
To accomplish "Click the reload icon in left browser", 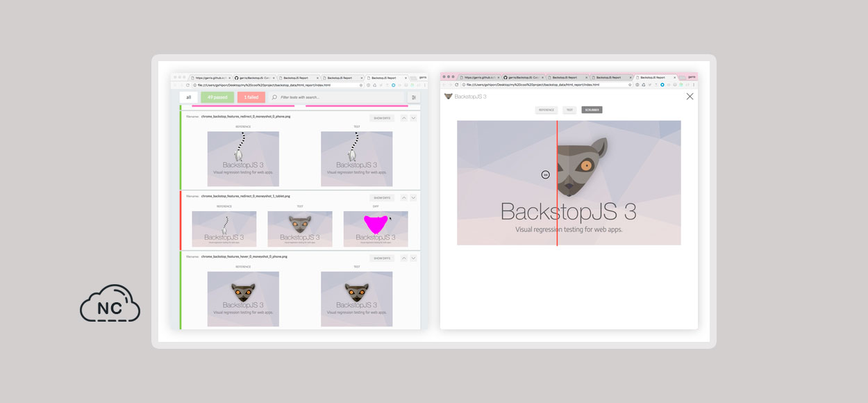I will pos(187,85).
